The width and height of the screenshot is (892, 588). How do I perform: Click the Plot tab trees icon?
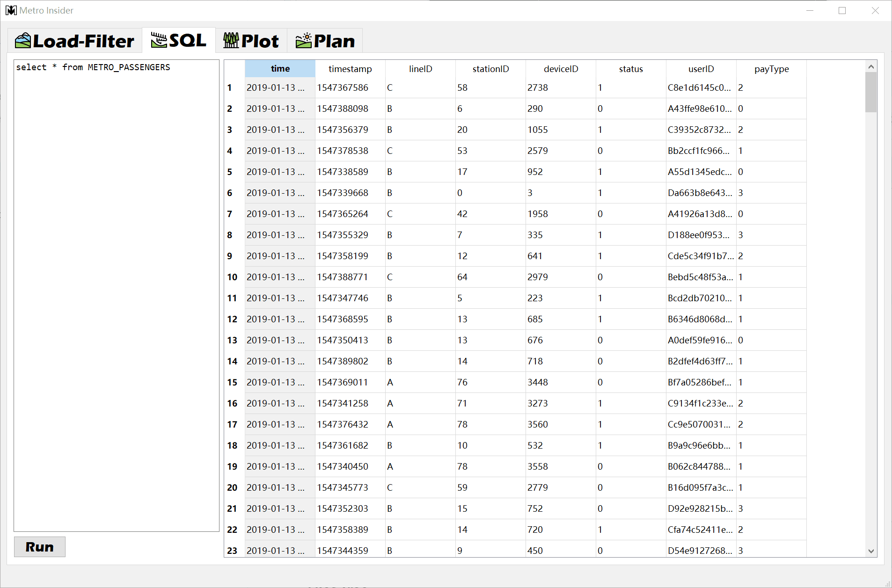[231, 41]
